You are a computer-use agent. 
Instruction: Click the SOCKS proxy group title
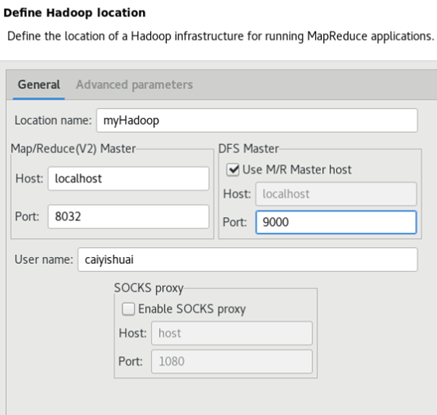[149, 288]
